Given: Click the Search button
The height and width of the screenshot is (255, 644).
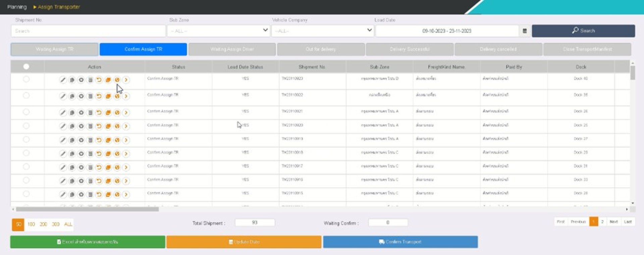Looking at the screenshot, I should point(583,31).
